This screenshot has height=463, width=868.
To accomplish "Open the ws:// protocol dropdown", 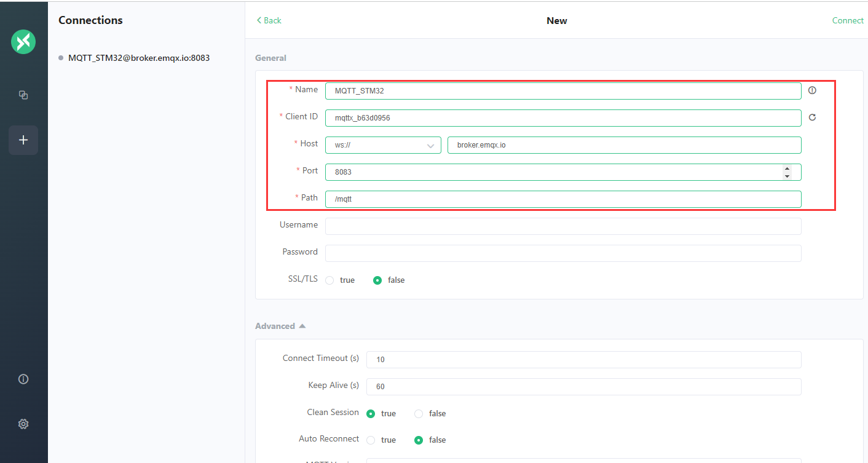I will (x=383, y=145).
